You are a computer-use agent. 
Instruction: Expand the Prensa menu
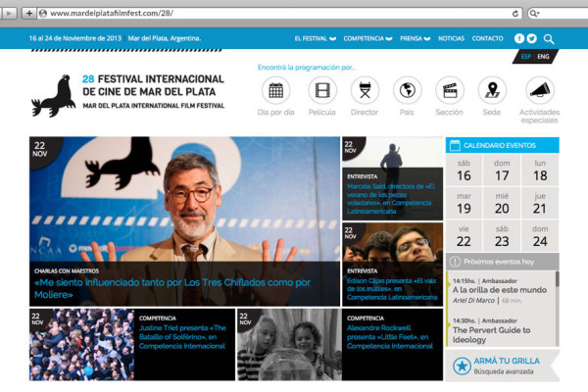(415, 38)
